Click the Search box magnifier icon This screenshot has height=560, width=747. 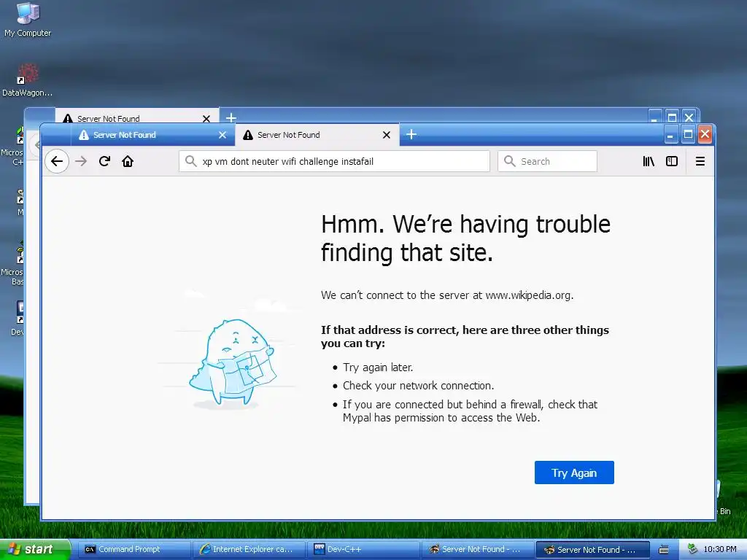(x=509, y=161)
